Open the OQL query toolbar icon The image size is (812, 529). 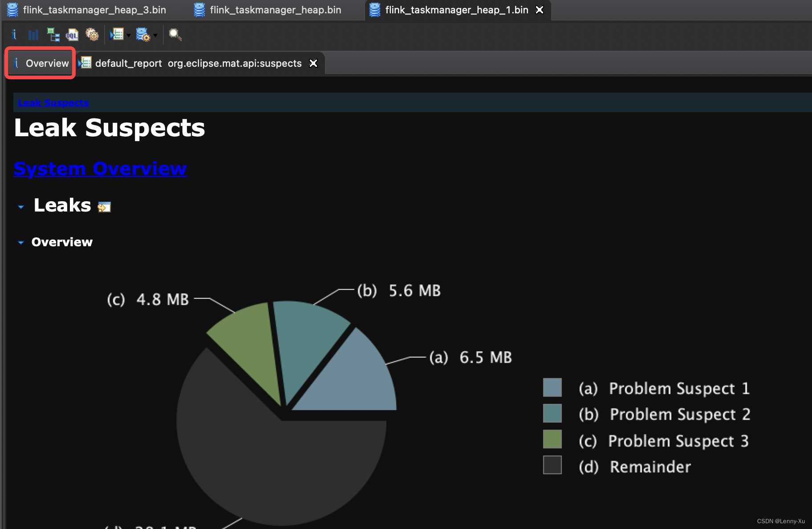(x=72, y=34)
